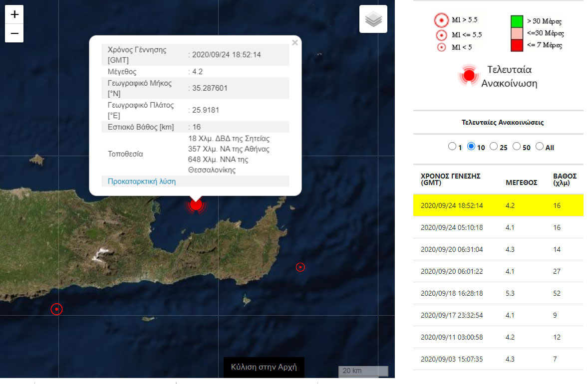This screenshot has width=588, height=384.
Task: Select the All announcements radio button
Action: [x=540, y=147]
